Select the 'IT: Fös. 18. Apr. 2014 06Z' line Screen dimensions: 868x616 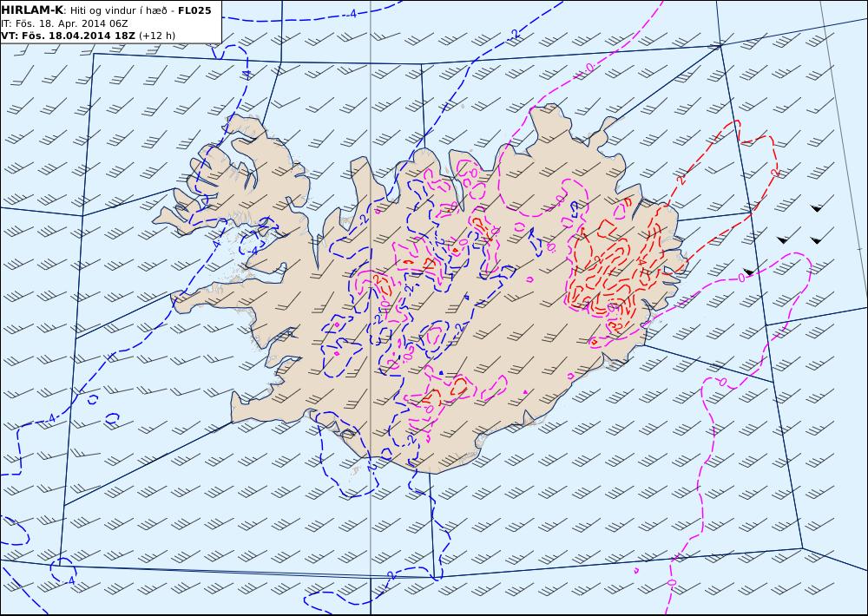[x=63, y=23]
